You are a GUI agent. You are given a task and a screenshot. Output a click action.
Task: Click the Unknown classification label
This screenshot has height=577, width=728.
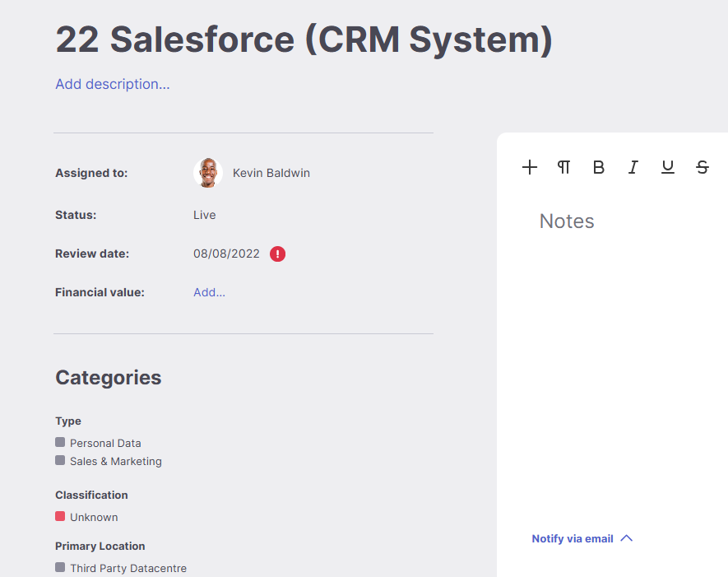(94, 517)
